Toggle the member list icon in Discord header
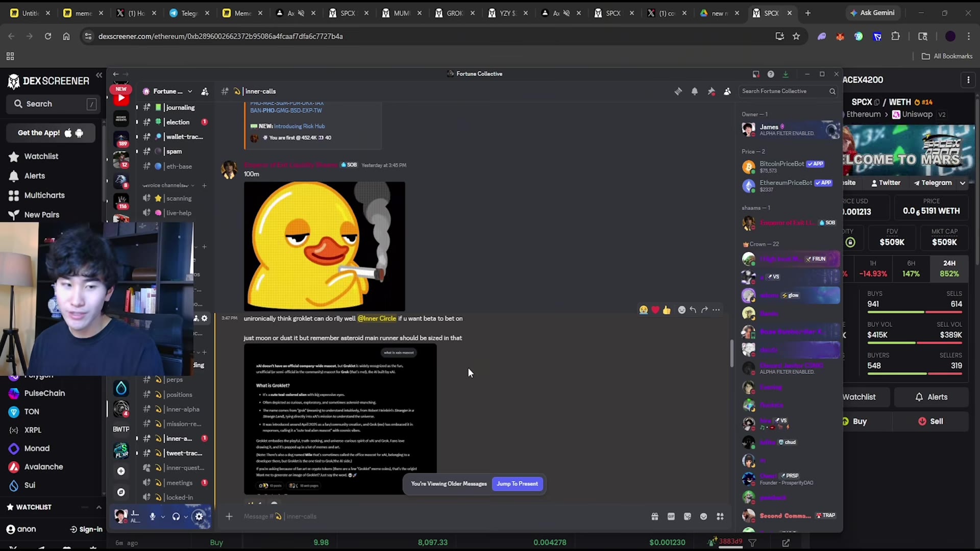980x551 pixels. 727,91
